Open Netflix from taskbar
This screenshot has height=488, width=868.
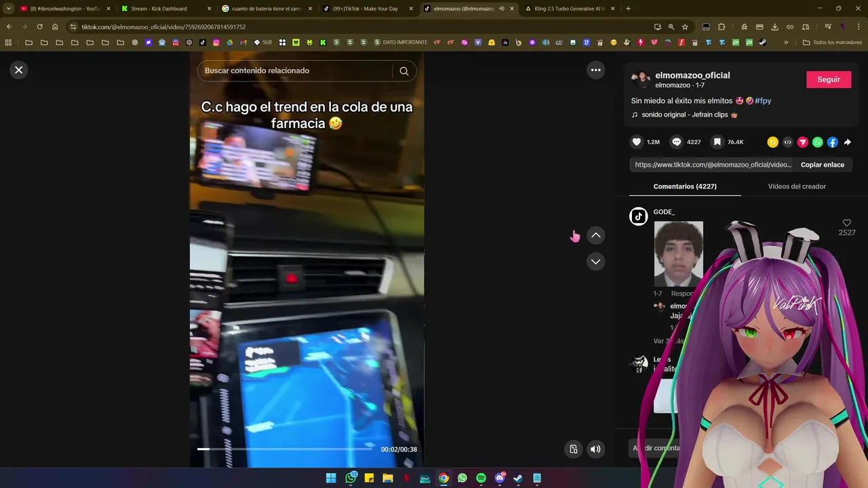[x=406, y=478]
